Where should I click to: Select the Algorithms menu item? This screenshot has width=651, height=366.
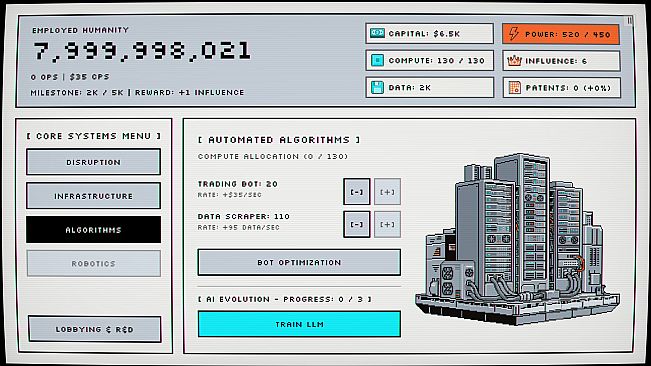pyautogui.click(x=93, y=229)
